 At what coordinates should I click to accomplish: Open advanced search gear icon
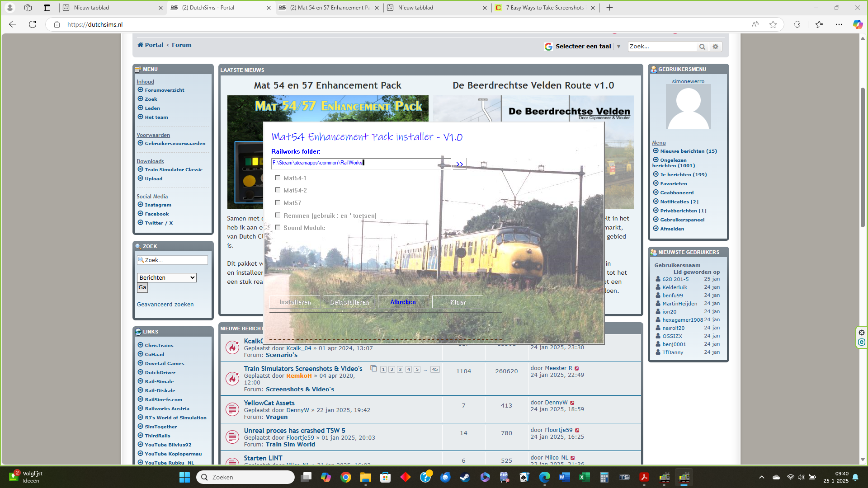click(x=715, y=47)
